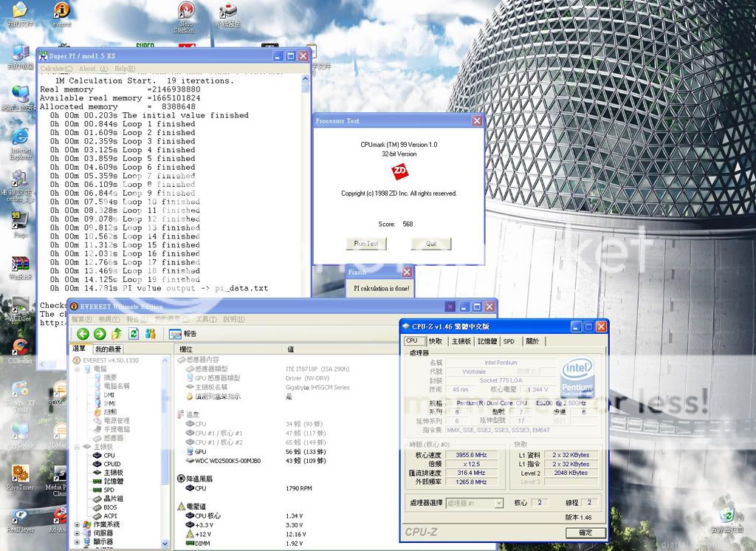
Task: Open the toolbox shortcut next to Nero
Action: (227, 15)
